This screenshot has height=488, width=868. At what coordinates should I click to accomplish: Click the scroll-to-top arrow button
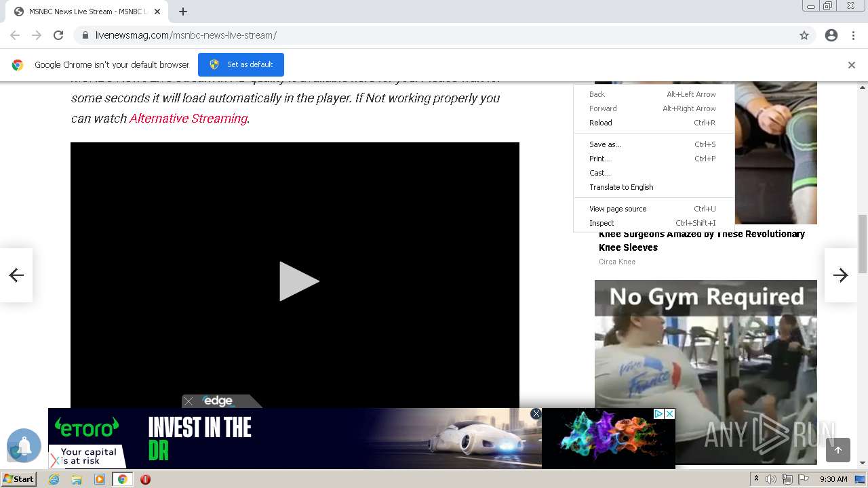838,450
